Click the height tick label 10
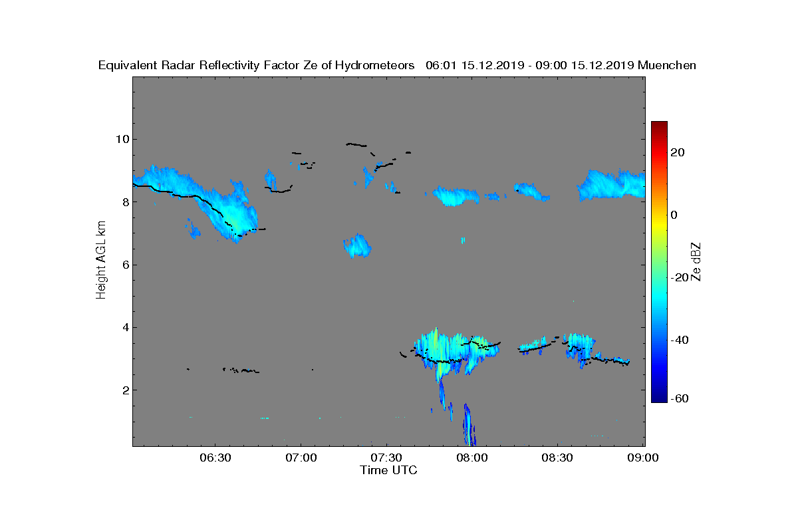798x532 pixels. click(122, 139)
